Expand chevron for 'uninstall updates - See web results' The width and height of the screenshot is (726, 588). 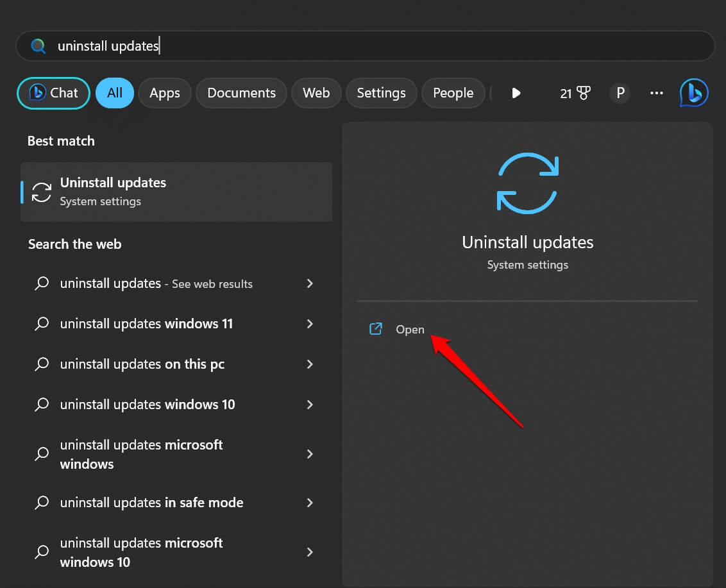tap(310, 283)
